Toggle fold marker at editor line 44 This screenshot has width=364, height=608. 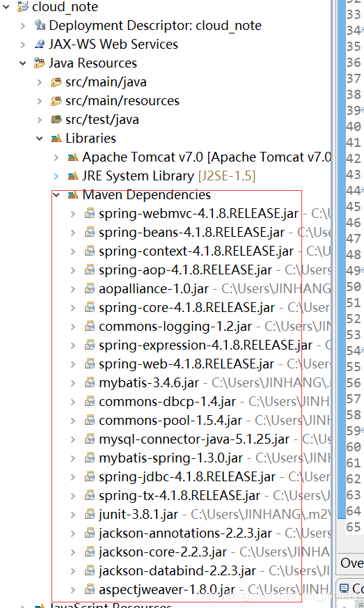pyautogui.click(x=363, y=190)
